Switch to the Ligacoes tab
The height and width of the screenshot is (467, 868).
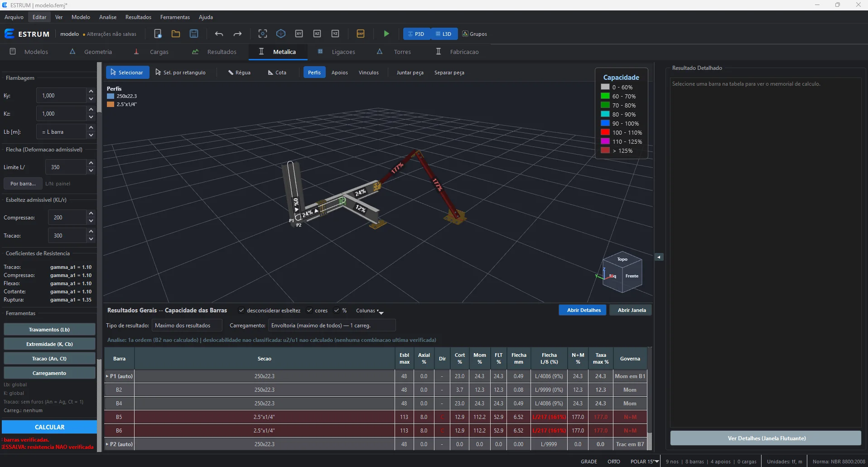[x=337, y=52]
